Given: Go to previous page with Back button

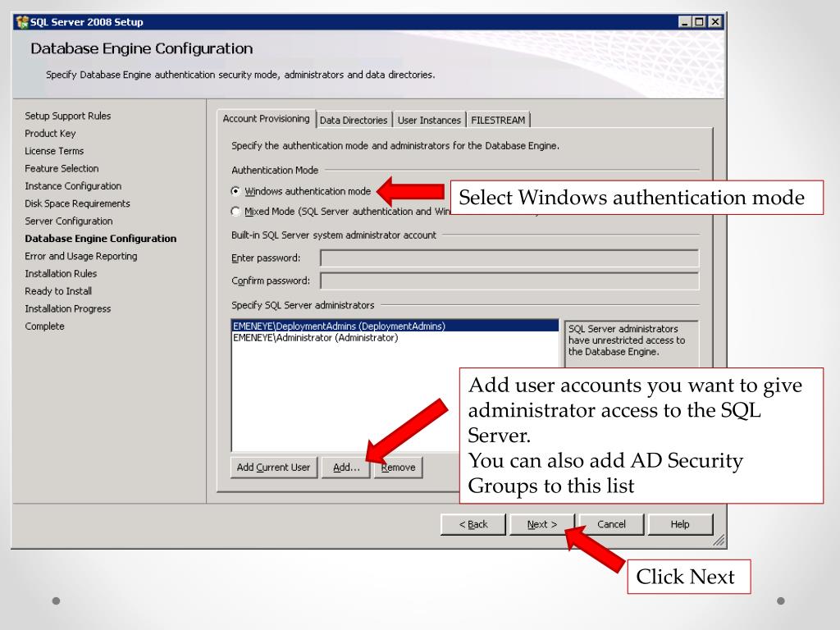Looking at the screenshot, I should tap(473, 524).
